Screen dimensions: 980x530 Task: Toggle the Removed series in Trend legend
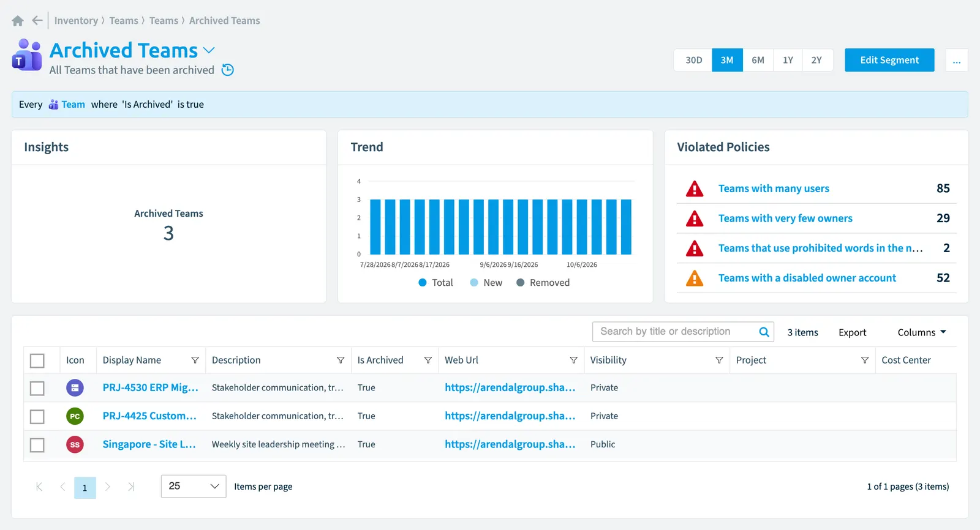point(543,283)
